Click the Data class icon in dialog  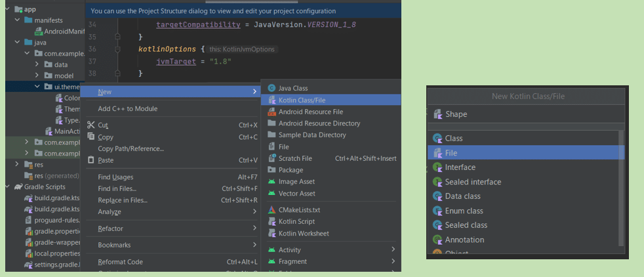point(437,196)
